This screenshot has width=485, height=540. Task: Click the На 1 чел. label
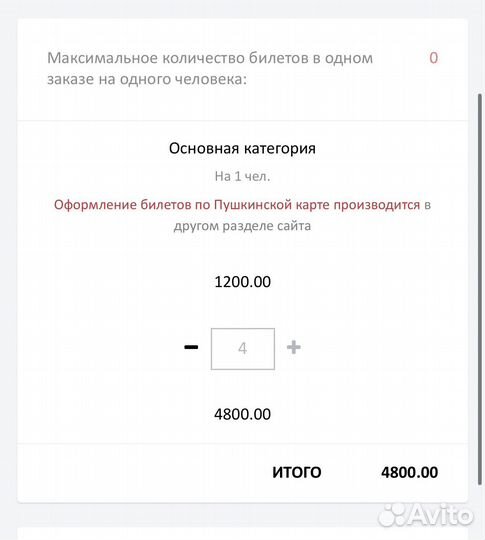tap(242, 176)
